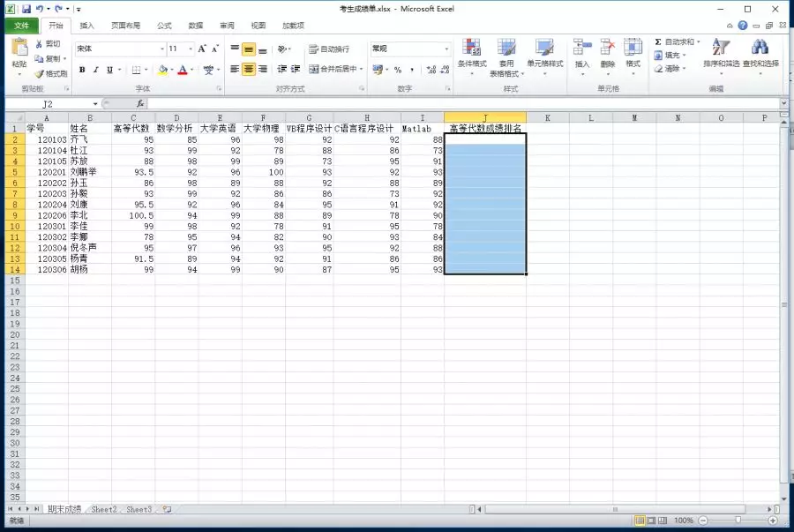Screen dimensions: 794x532
Task: Switch to the 数据 ribbon tab
Action: coord(196,26)
